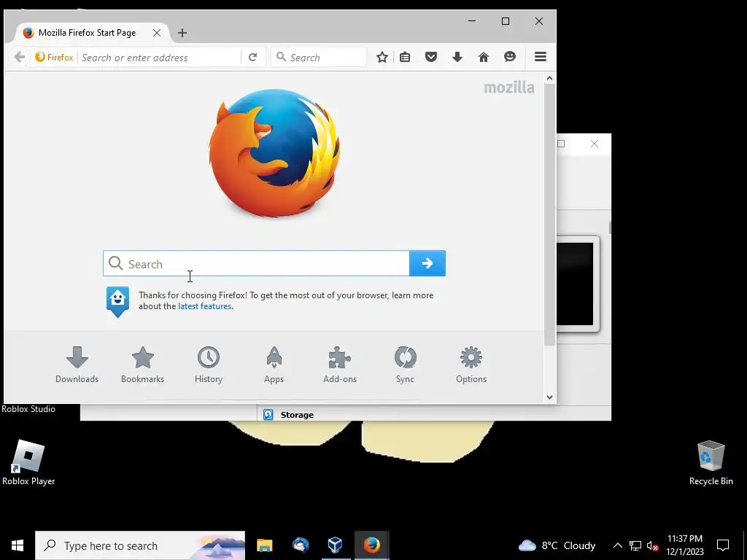Go to the Firefox home page icon
Viewport: 747px width, 560px height.
[x=484, y=57]
